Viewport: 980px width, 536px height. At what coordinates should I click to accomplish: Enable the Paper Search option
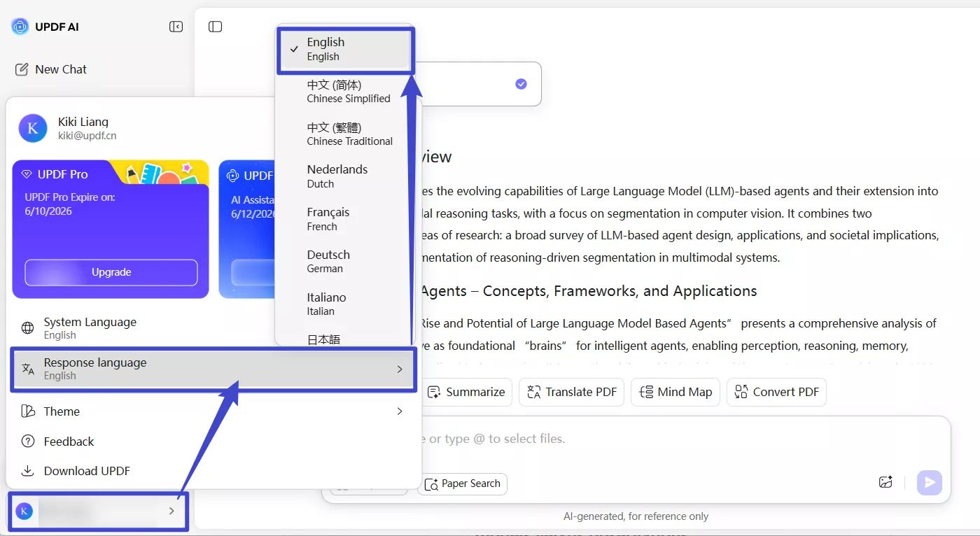point(462,484)
